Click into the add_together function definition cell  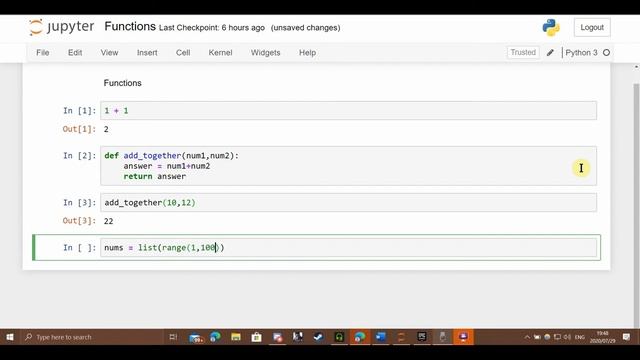click(348, 166)
